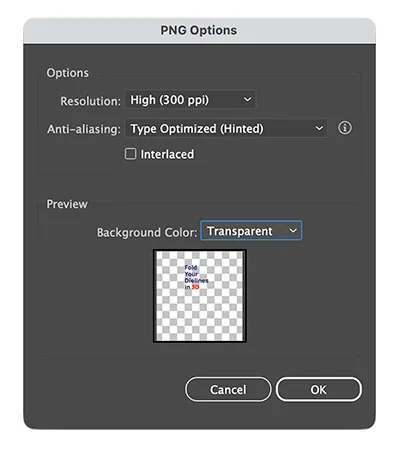Viewport: 400px width, 473px height.
Task: Open the Resolution dropdown
Action: (190, 100)
